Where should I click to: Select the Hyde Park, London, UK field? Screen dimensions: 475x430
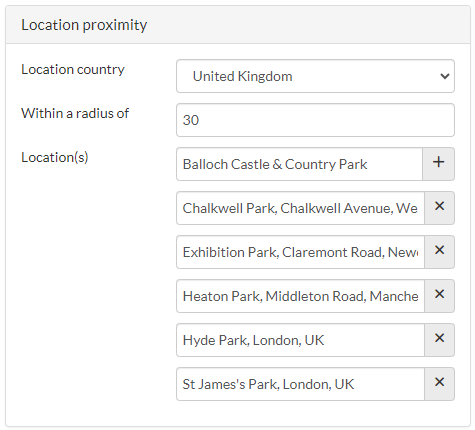(x=300, y=340)
